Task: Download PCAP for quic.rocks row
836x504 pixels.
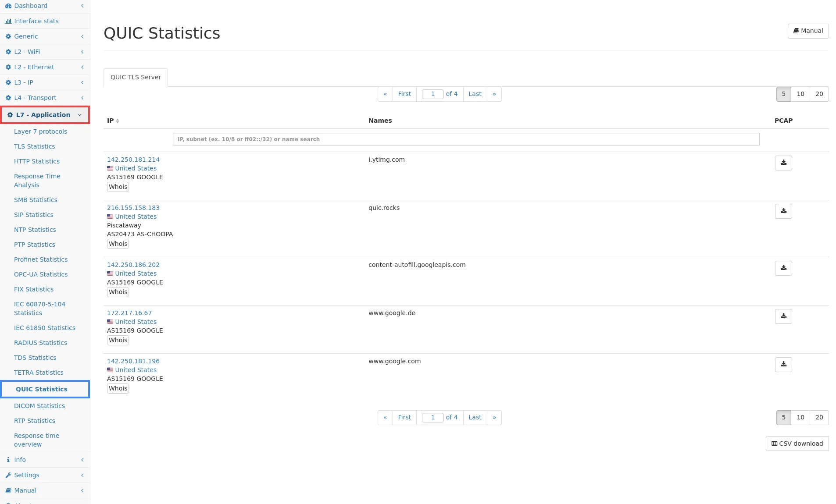Action: (x=783, y=211)
